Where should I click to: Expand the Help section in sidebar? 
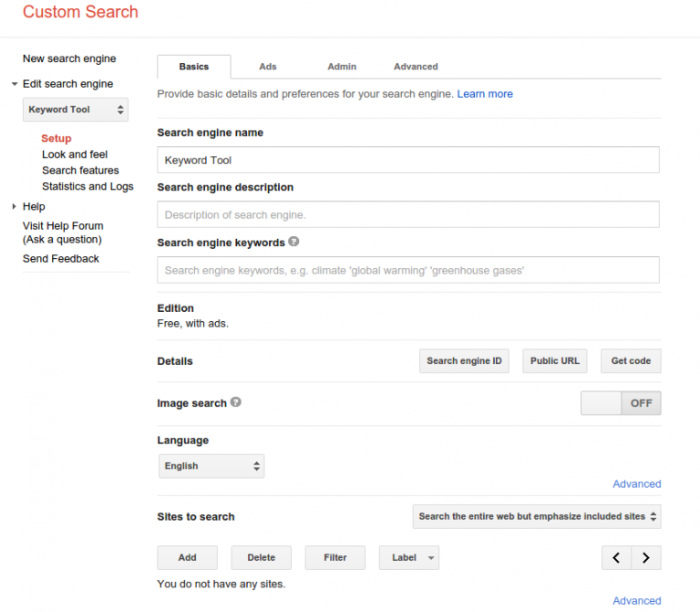[x=15, y=207]
